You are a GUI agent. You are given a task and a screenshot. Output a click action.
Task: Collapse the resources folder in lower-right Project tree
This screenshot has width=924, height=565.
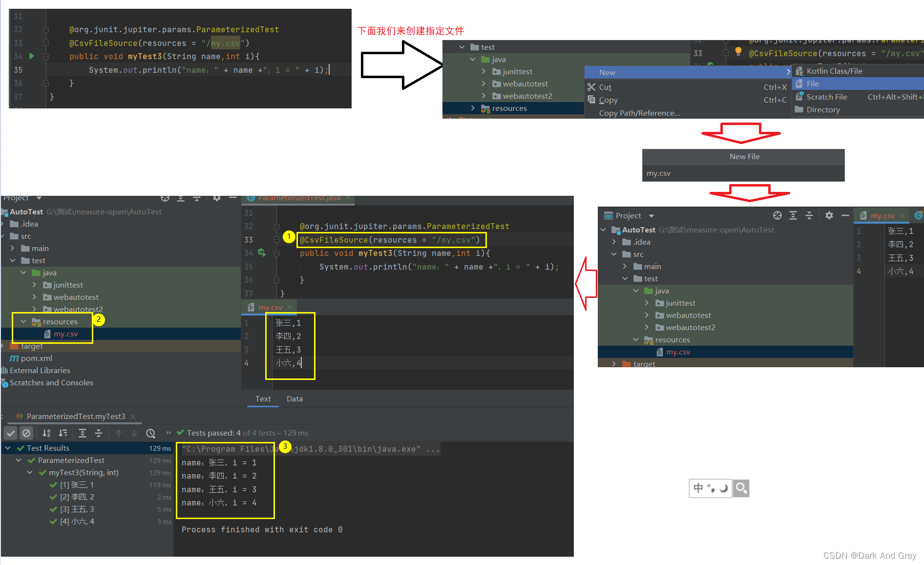636,339
